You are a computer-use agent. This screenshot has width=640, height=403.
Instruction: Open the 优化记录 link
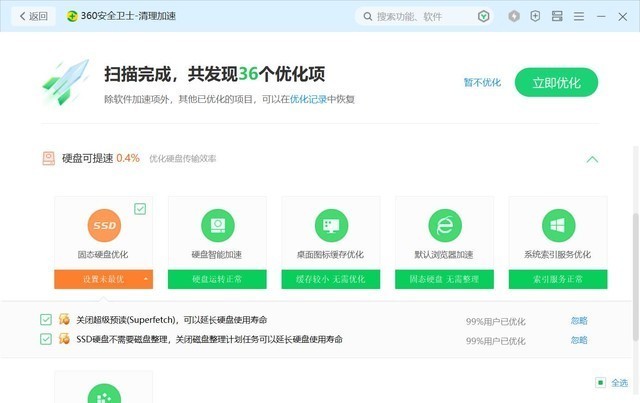tap(308, 99)
